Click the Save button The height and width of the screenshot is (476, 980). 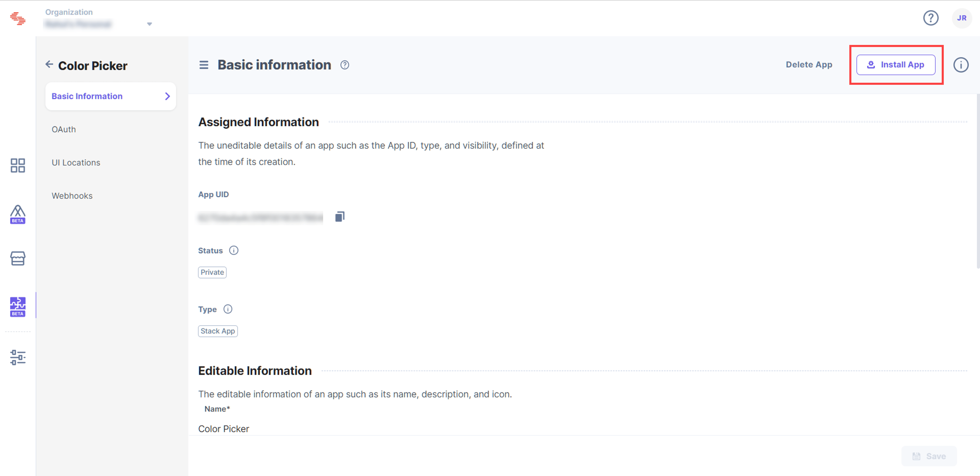[x=929, y=456]
